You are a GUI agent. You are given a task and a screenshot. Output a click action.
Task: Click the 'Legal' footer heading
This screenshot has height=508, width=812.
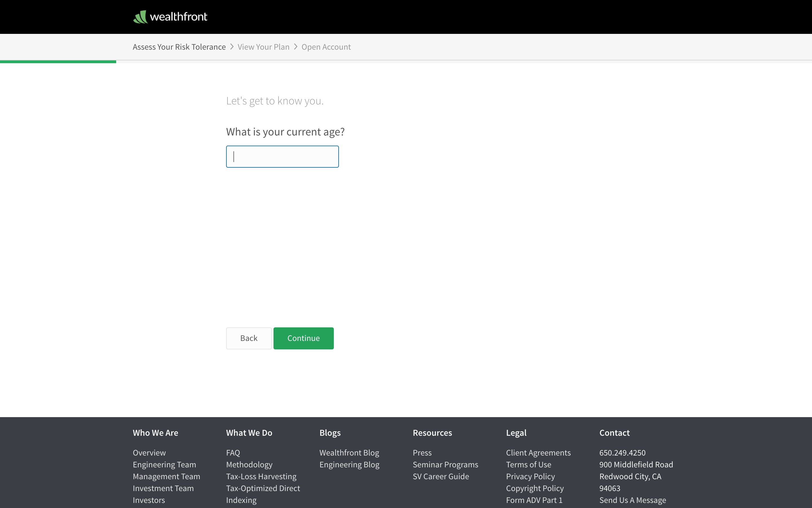click(516, 433)
